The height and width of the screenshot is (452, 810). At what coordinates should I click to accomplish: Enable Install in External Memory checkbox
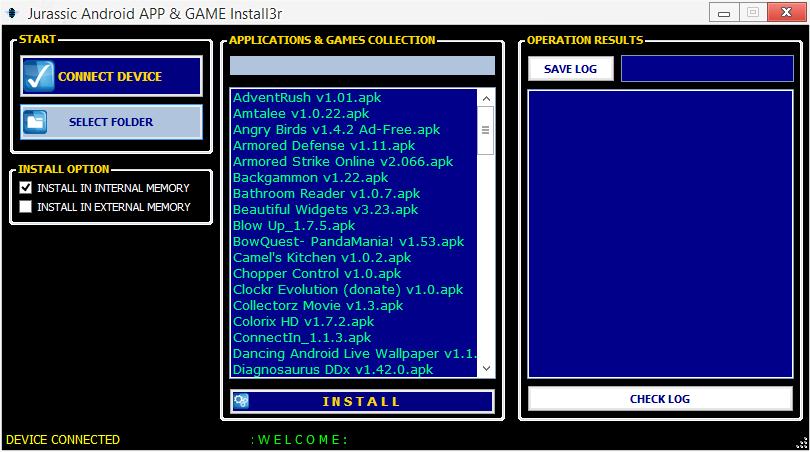26,207
